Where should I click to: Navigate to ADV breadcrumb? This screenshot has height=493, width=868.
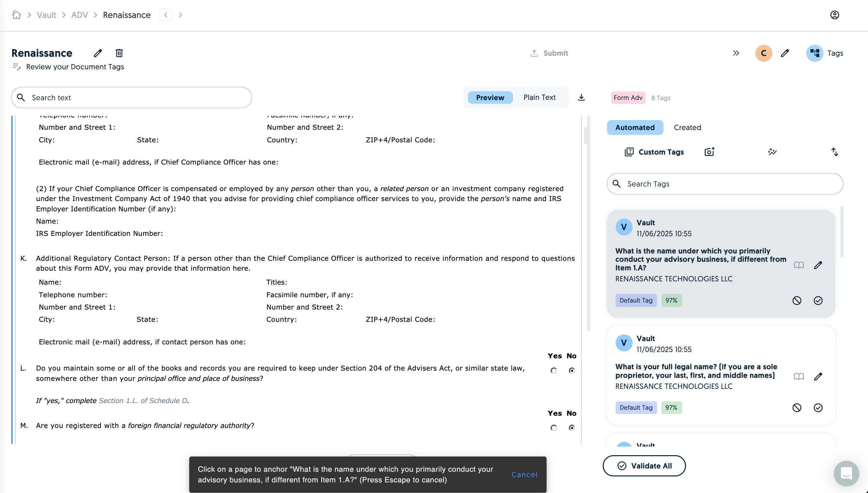80,15
